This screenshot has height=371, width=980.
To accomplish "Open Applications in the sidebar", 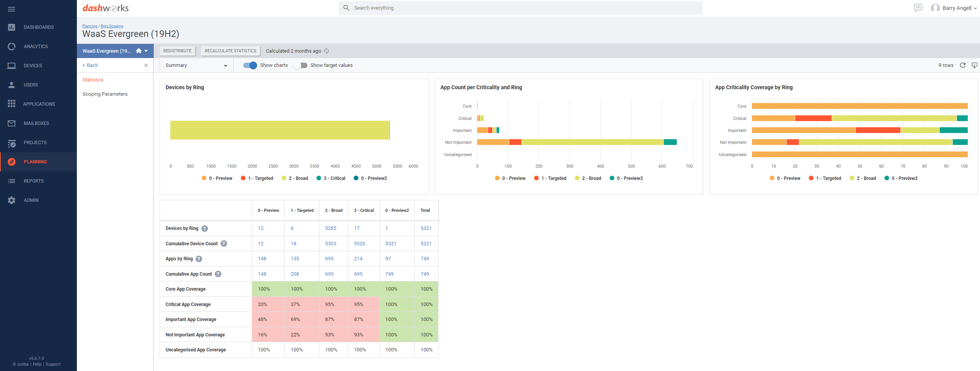I will 39,104.
